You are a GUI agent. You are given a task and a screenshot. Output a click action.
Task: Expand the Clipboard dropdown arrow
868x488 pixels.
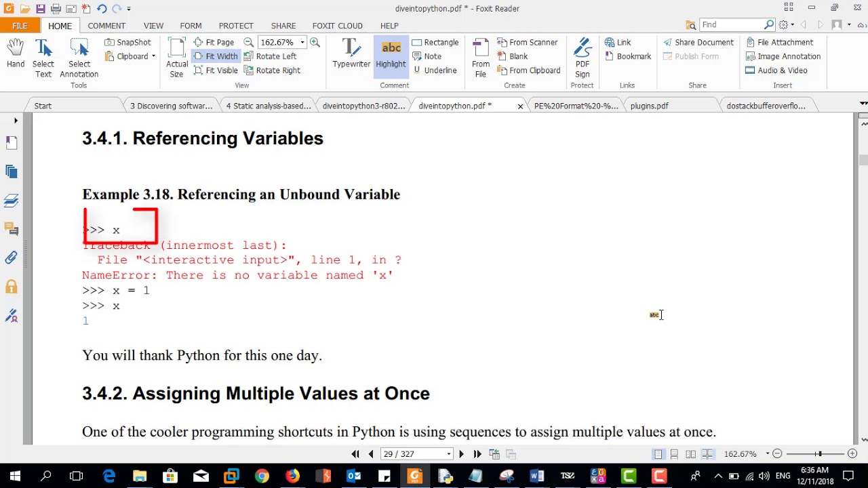154,56
